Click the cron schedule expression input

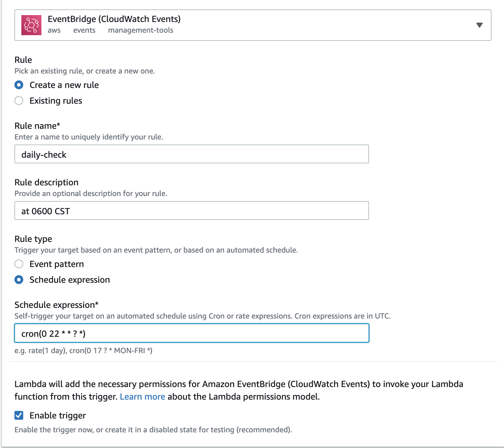pyautogui.click(x=191, y=333)
